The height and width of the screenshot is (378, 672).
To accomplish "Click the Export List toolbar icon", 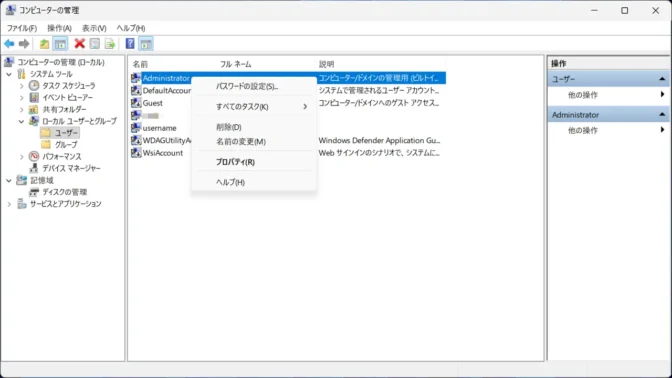I will 110,44.
